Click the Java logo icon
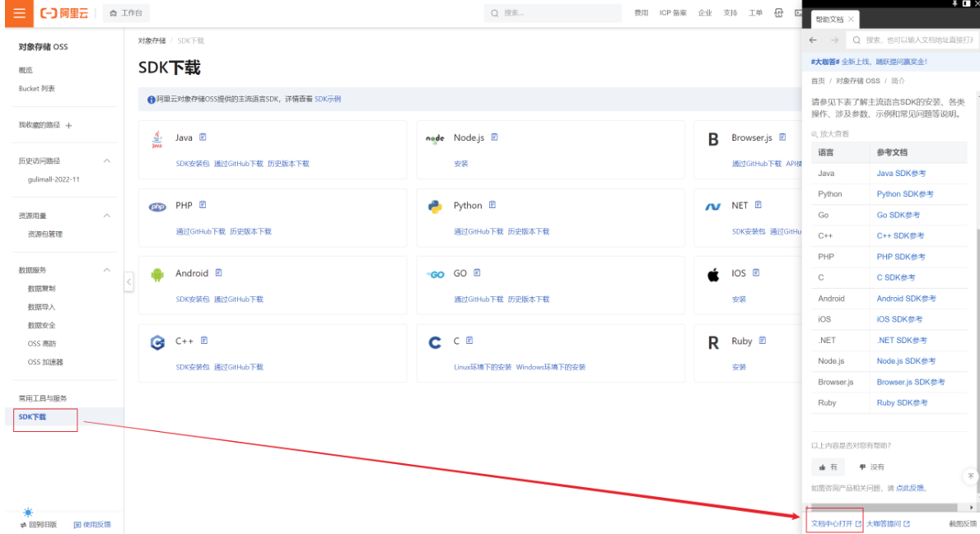 tap(156, 139)
